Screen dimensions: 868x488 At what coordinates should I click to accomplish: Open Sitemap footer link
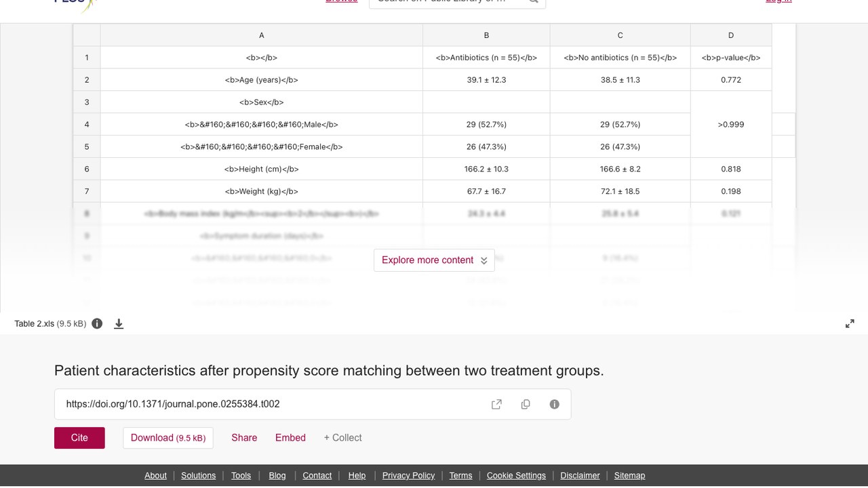pos(629,476)
